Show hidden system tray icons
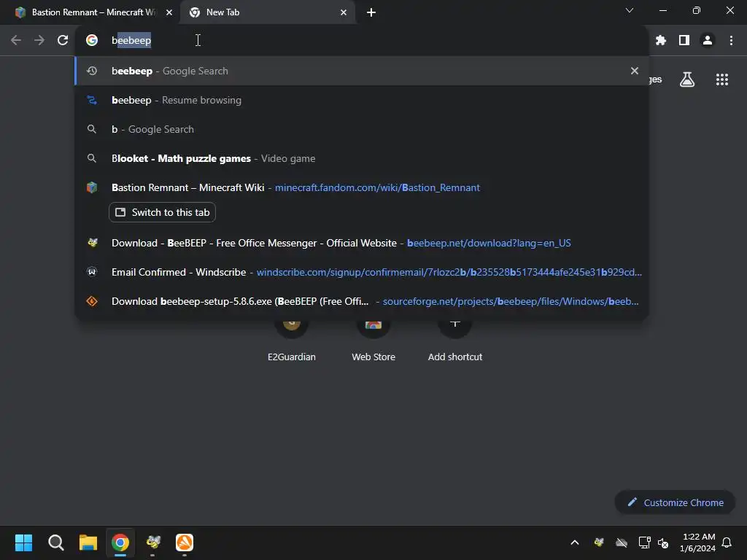The image size is (747, 560). pos(575,542)
